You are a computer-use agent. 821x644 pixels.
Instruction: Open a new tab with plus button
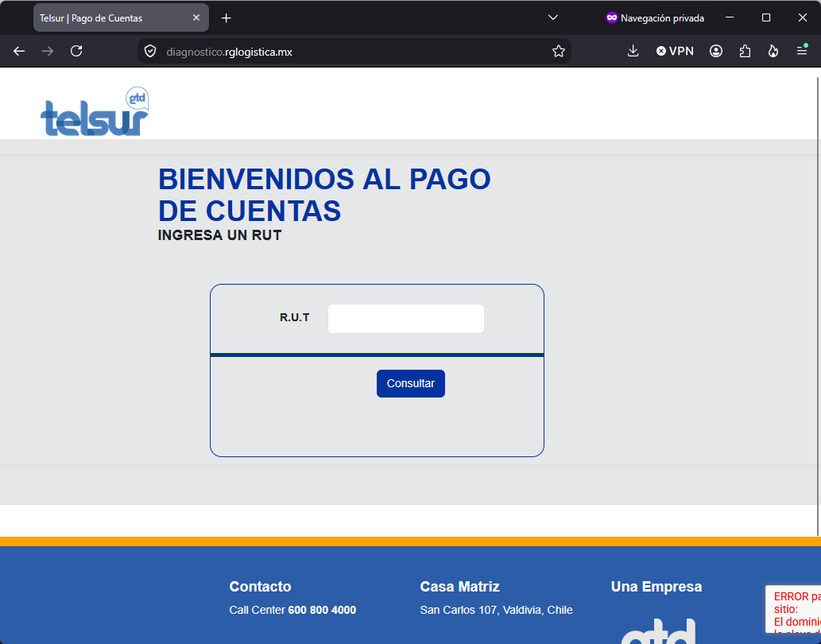pos(227,18)
